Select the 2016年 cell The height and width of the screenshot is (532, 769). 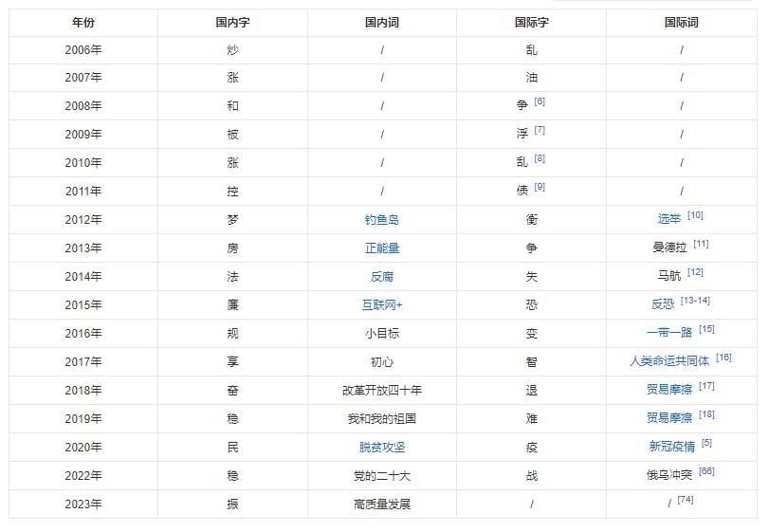[83, 334]
